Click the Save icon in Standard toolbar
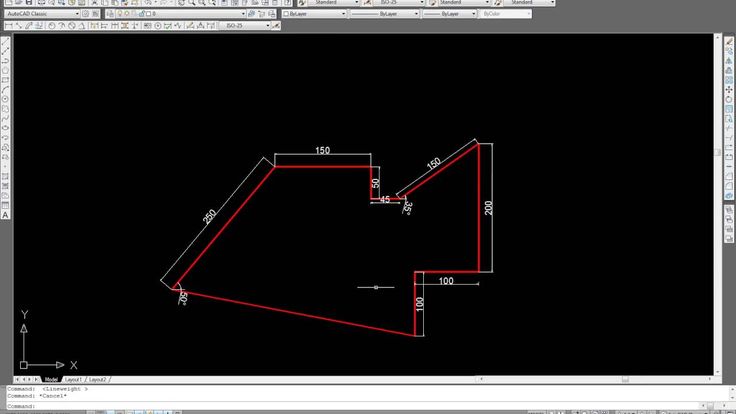Screen dimensions: 736x414 point(29,3)
